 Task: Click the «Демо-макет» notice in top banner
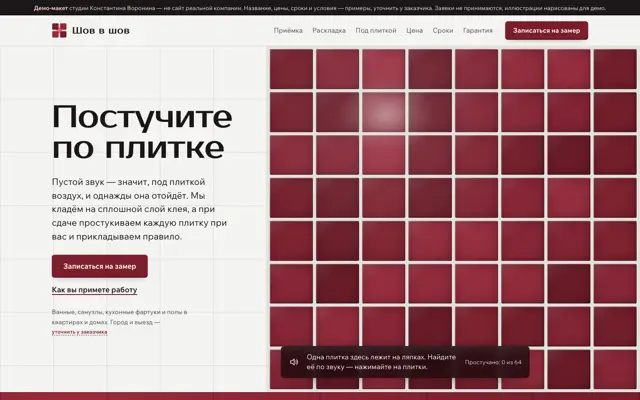pos(51,8)
